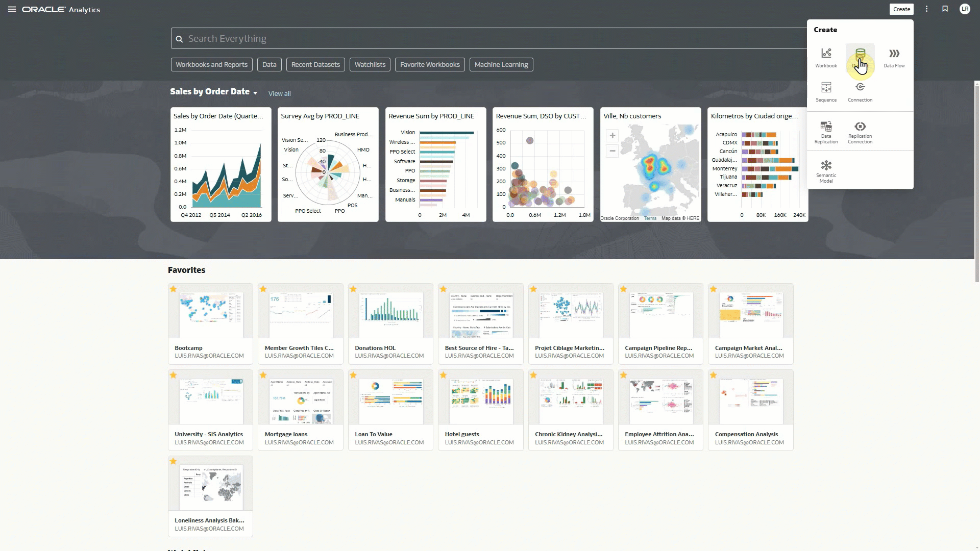Toggle the star on the Hotel guests card
This screenshot has height=551, width=980.
(444, 375)
